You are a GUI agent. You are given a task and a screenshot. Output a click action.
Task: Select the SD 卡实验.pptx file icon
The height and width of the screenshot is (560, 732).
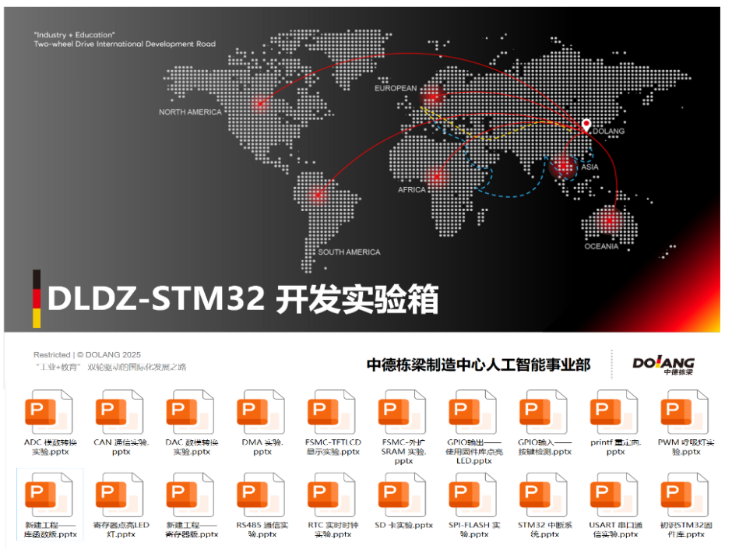402,495
